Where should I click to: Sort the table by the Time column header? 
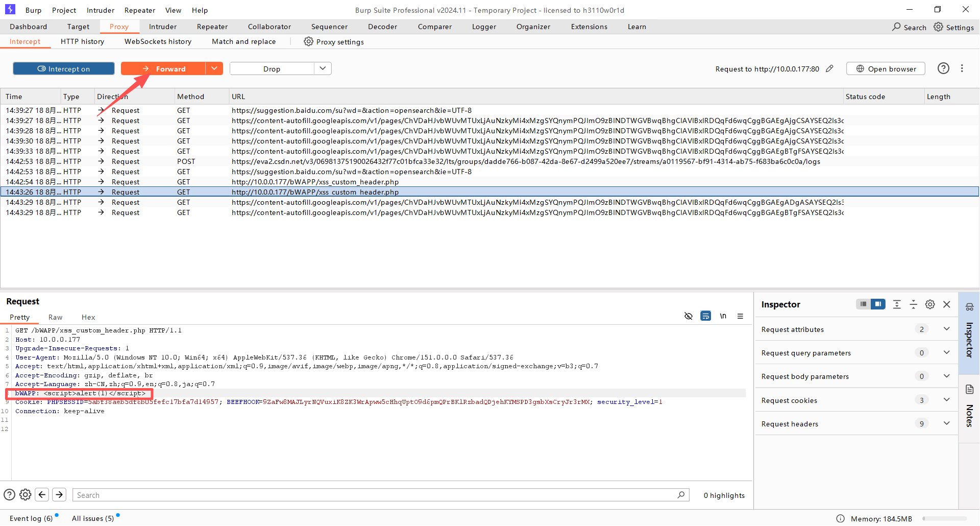pyautogui.click(x=31, y=97)
